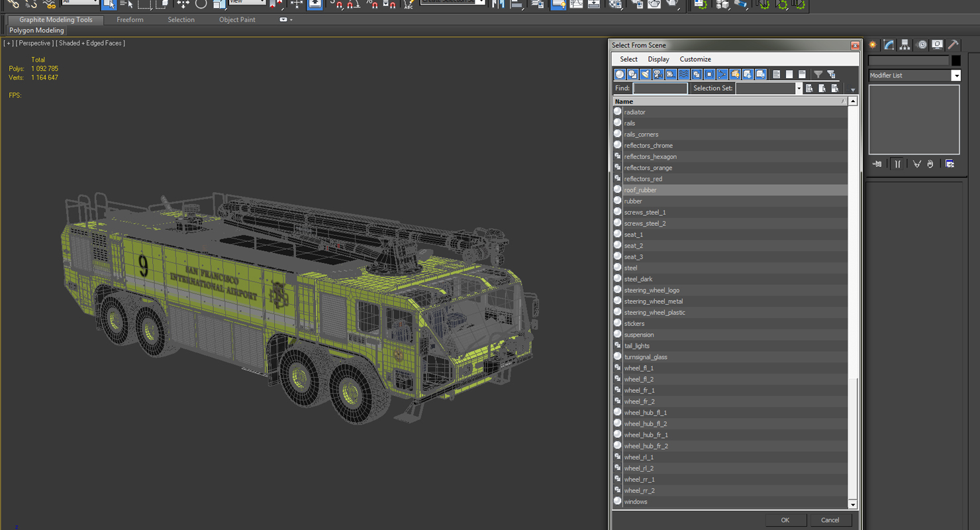
Task: Click the Select Invert icon in the dialog toolbar
Action: click(802, 74)
